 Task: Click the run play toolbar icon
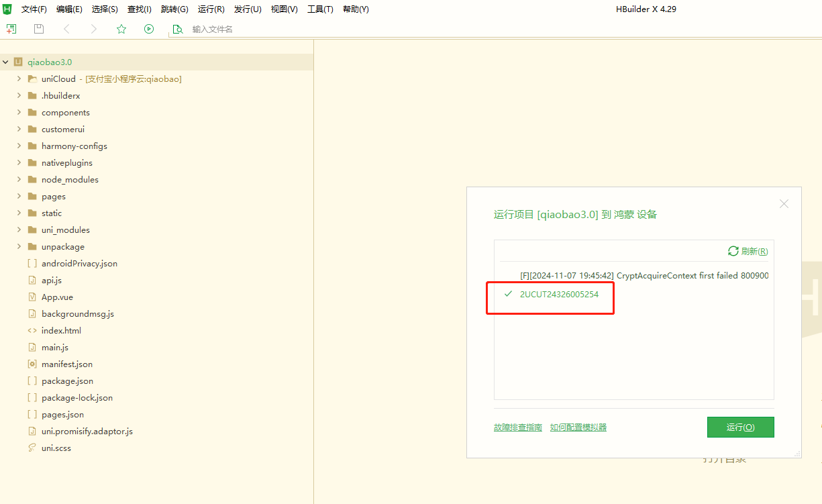(x=149, y=29)
